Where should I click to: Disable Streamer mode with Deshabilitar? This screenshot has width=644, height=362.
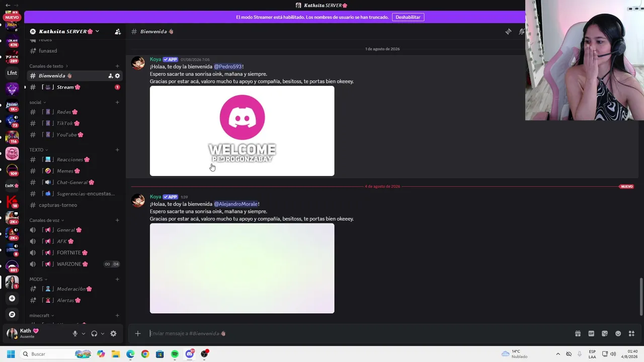[x=408, y=17]
